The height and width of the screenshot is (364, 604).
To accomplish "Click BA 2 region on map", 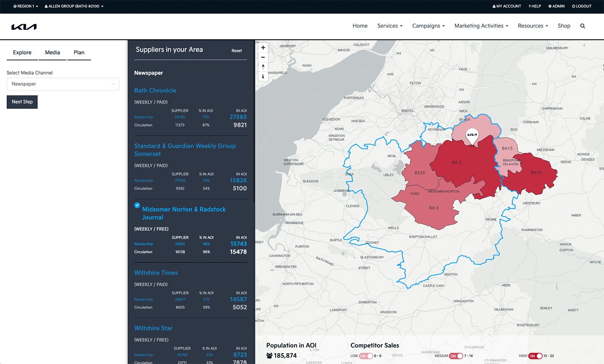I will pyautogui.click(x=457, y=163).
